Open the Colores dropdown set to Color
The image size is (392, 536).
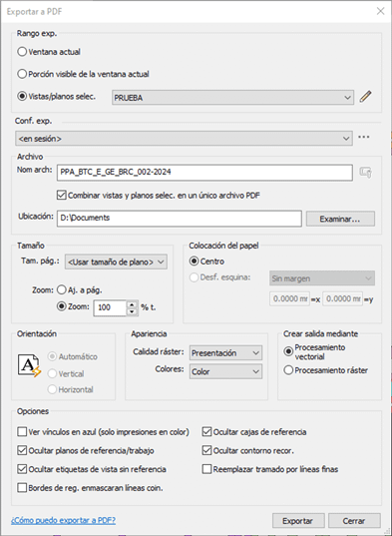click(225, 371)
